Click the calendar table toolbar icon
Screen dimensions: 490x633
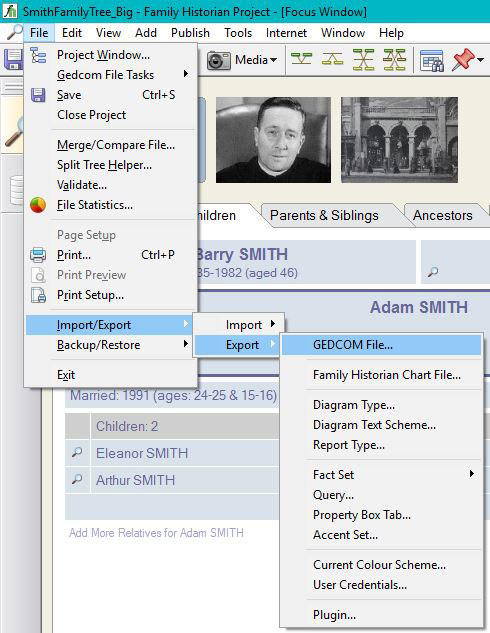coord(431,61)
